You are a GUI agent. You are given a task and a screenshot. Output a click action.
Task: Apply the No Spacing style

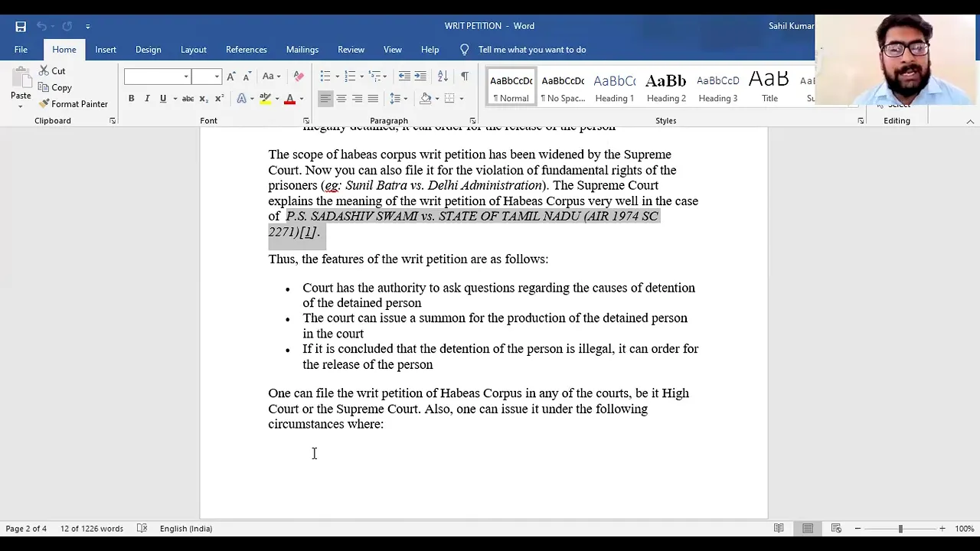click(x=563, y=86)
